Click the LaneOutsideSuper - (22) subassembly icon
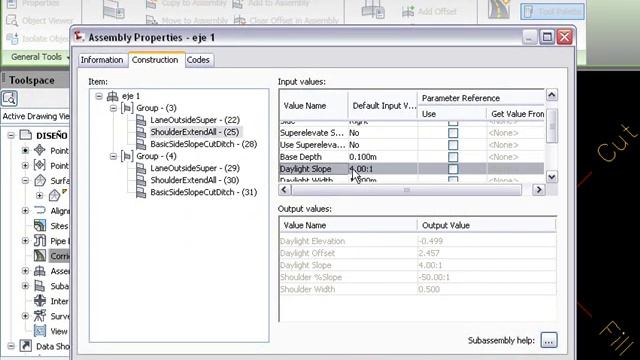Image resolution: width=640 pixels, height=360 pixels. [141, 120]
